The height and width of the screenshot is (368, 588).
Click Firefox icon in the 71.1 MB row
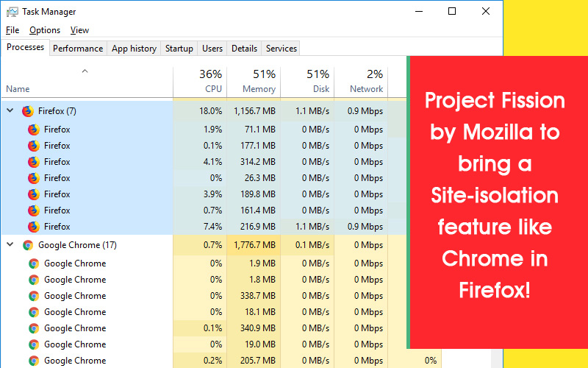pyautogui.click(x=34, y=130)
